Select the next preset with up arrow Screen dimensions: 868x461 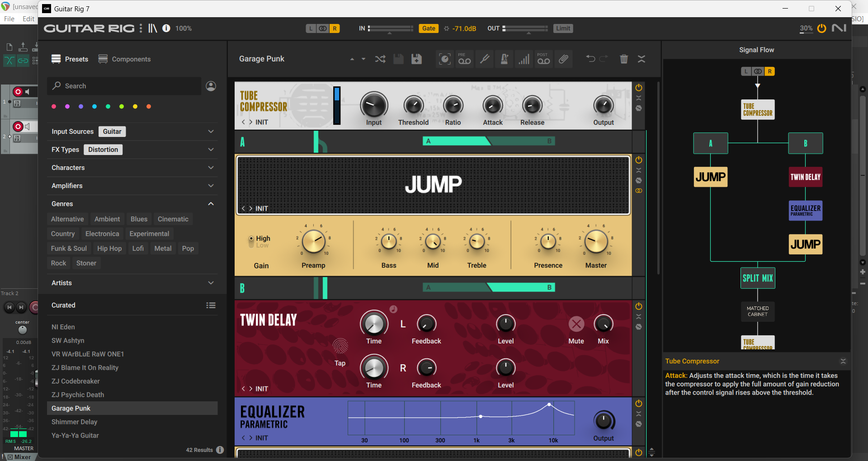coord(352,59)
